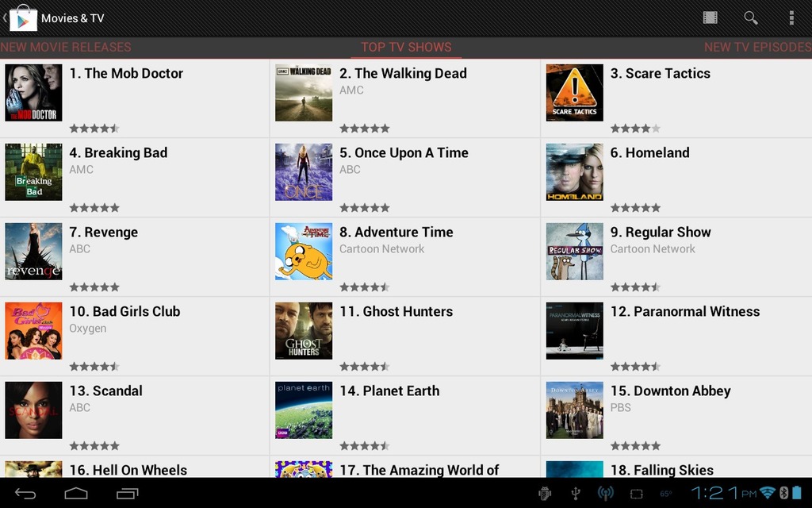Select '5. Once Upon A Time' title
The height and width of the screenshot is (508, 812).
[404, 152]
